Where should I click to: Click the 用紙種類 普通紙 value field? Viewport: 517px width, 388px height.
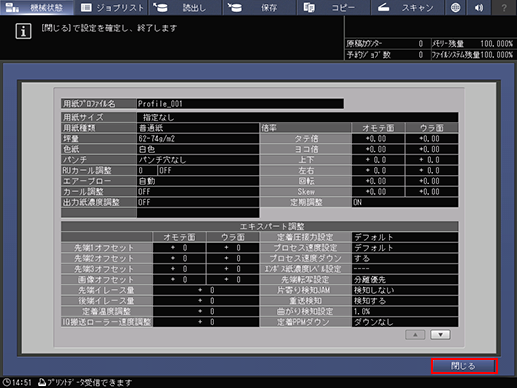point(198,128)
